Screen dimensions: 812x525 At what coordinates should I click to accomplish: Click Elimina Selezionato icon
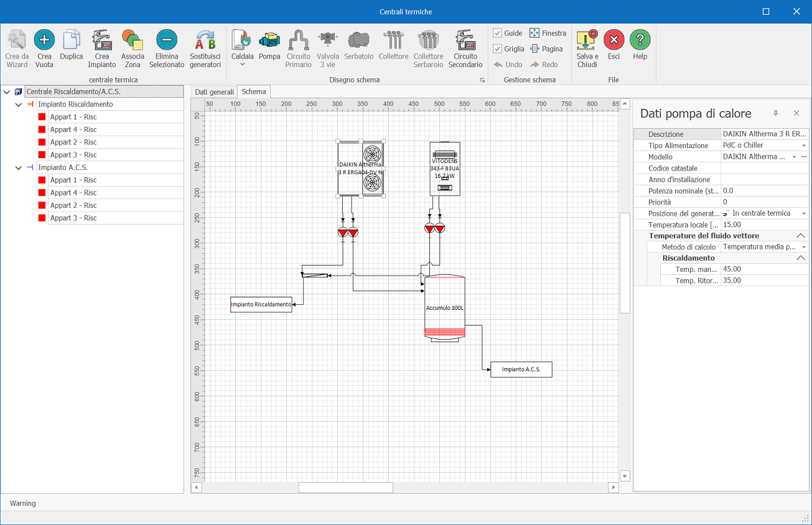point(167,41)
